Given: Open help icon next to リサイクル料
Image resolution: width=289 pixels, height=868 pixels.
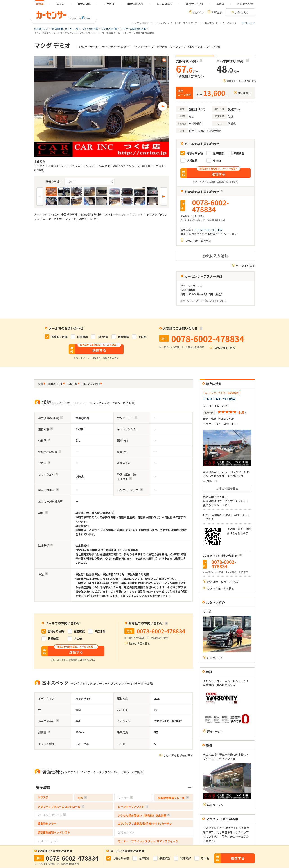Looking at the screenshot, I should point(57,474).
